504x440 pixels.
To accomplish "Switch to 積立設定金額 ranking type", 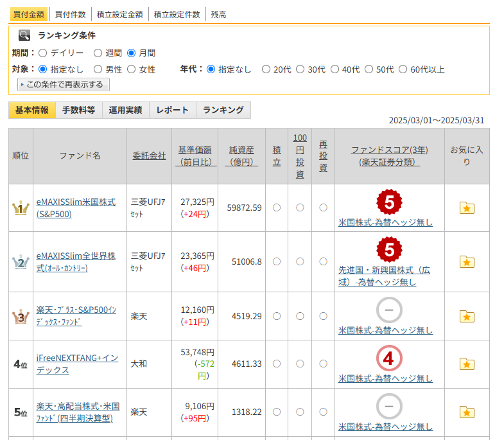I will point(121,14).
